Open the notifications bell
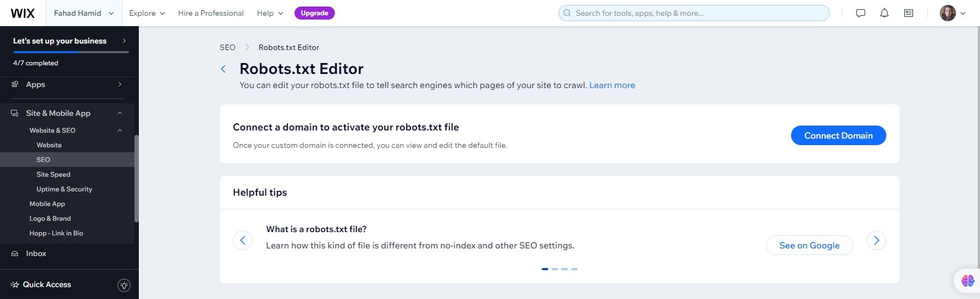The width and height of the screenshot is (980, 299). (884, 13)
